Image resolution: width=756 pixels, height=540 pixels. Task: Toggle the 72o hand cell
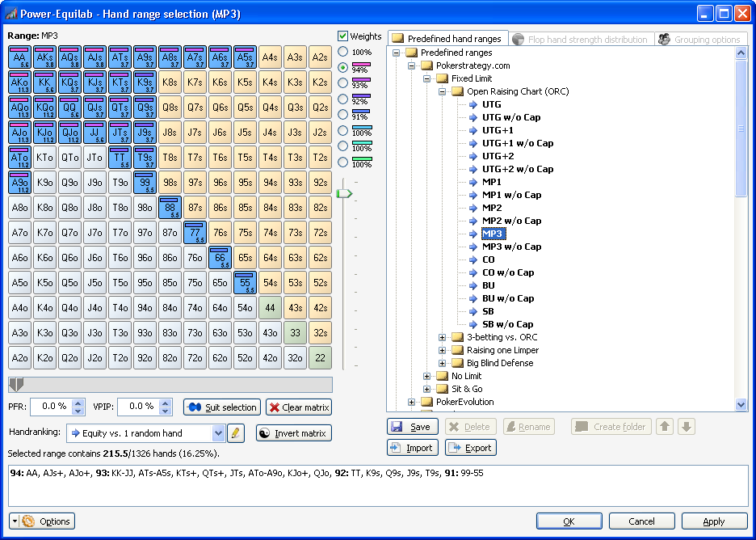pyautogui.click(x=195, y=357)
